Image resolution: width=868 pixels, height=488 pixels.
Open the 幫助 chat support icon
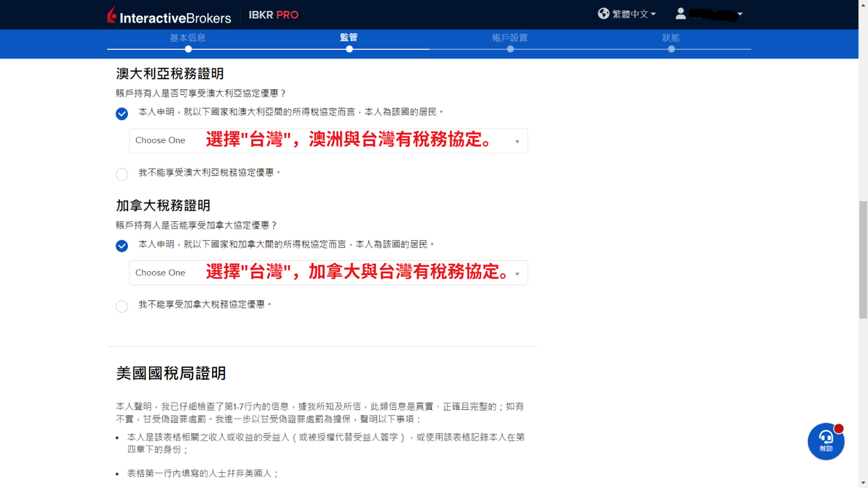[x=825, y=441]
